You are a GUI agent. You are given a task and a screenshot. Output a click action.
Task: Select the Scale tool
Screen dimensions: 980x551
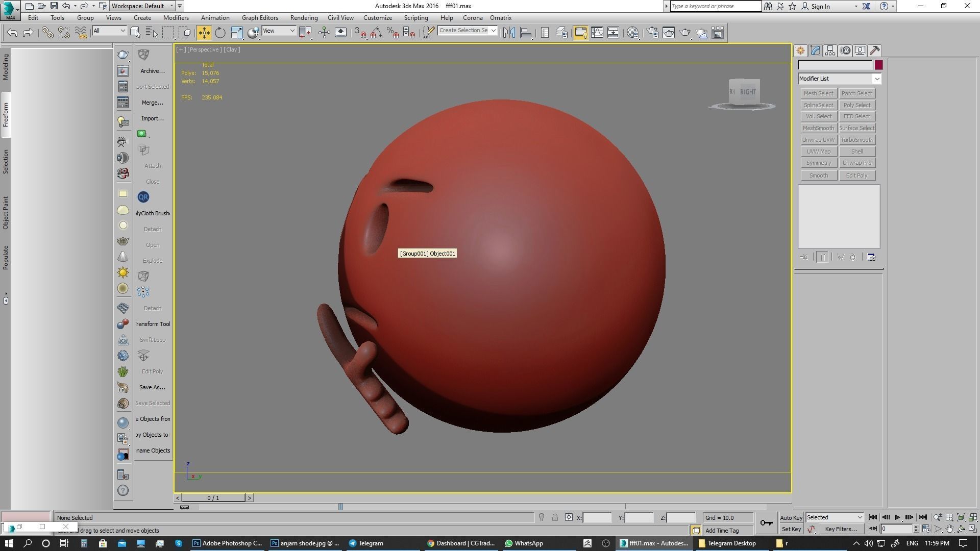(237, 33)
